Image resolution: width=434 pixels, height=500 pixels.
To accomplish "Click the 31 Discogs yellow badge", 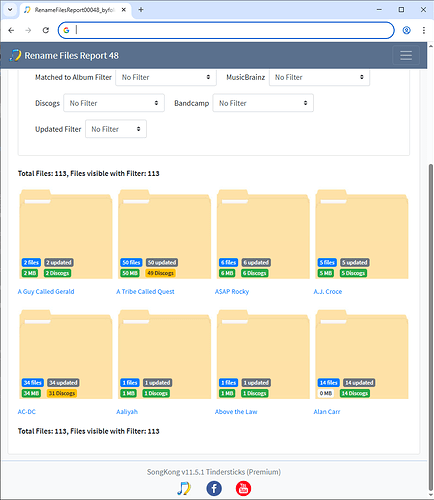I will pyautogui.click(x=62, y=393).
